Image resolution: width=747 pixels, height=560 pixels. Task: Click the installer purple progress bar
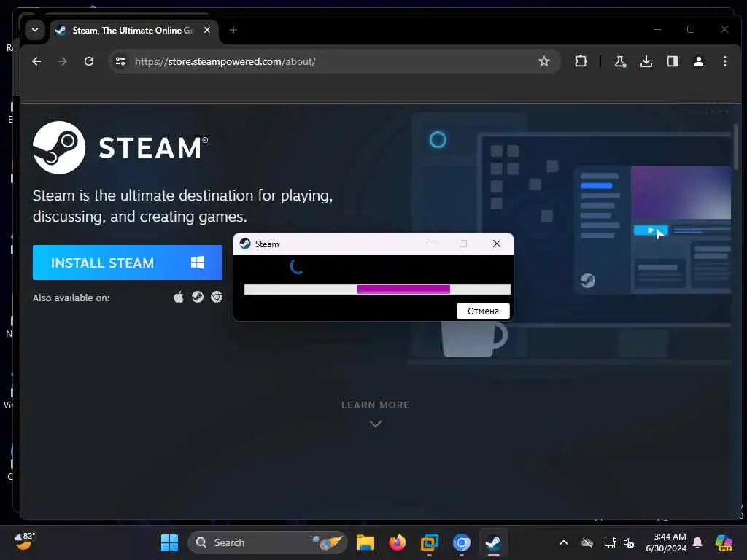click(403, 289)
